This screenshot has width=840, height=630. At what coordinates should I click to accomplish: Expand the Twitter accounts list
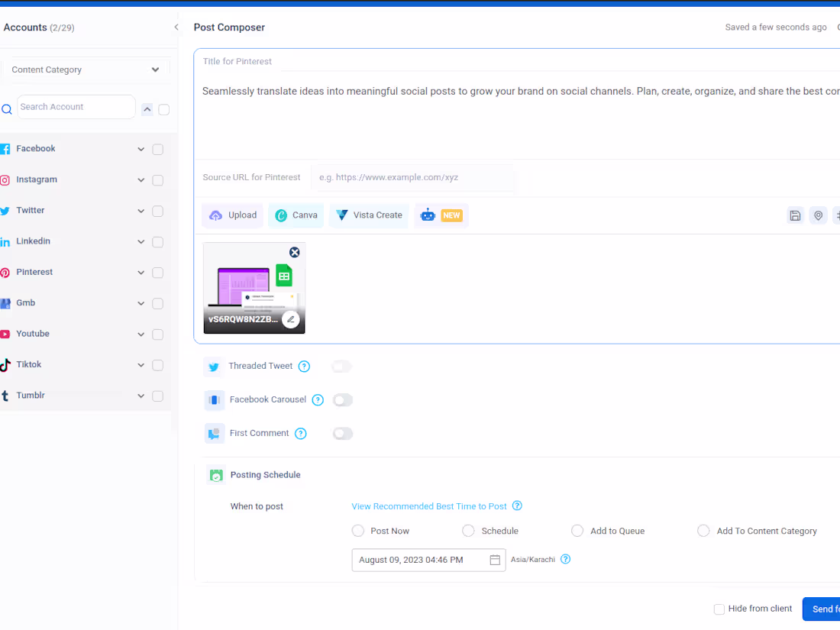141,210
